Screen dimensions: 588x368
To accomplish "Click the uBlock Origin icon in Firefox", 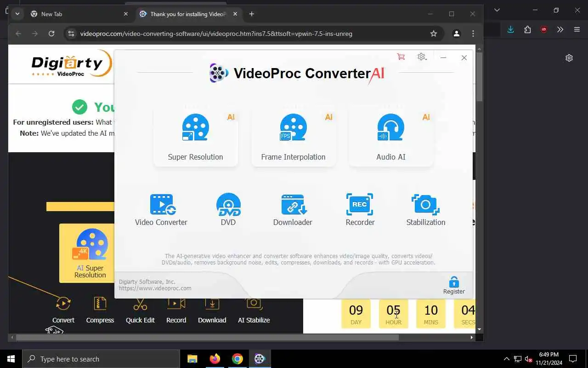I will 544,29.
